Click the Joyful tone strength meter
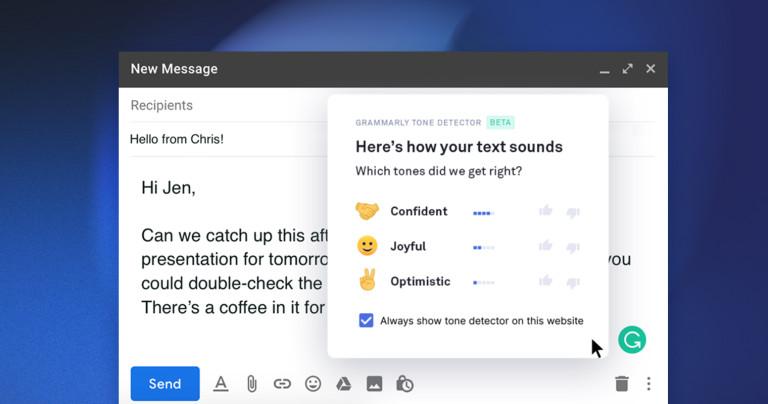Viewport: 768px width, 404px height. pyautogui.click(x=484, y=248)
